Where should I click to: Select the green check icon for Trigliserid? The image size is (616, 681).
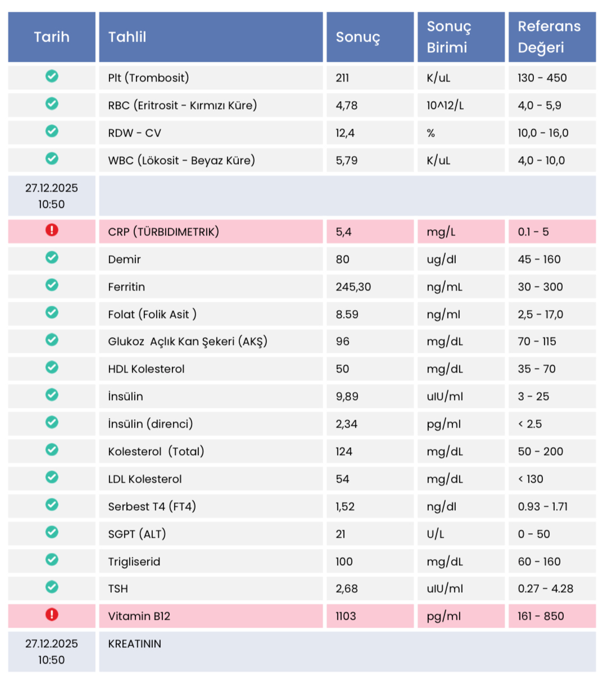pos(52,560)
